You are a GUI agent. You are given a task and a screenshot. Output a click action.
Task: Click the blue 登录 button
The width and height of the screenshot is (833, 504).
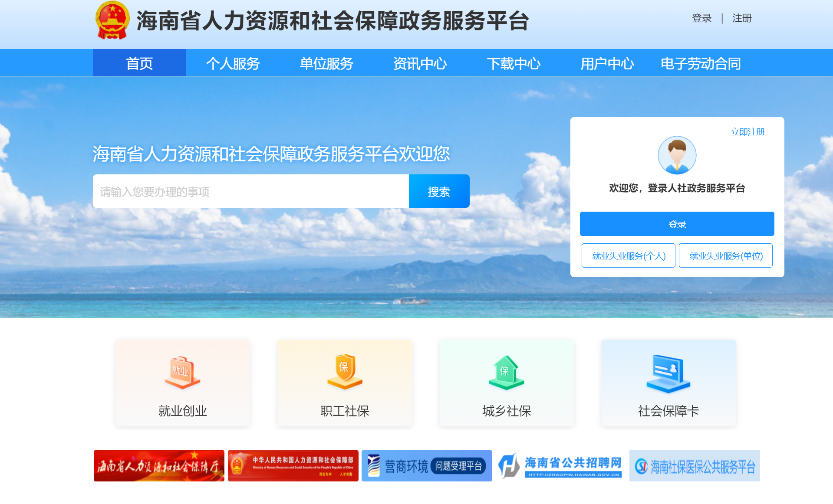[677, 224]
